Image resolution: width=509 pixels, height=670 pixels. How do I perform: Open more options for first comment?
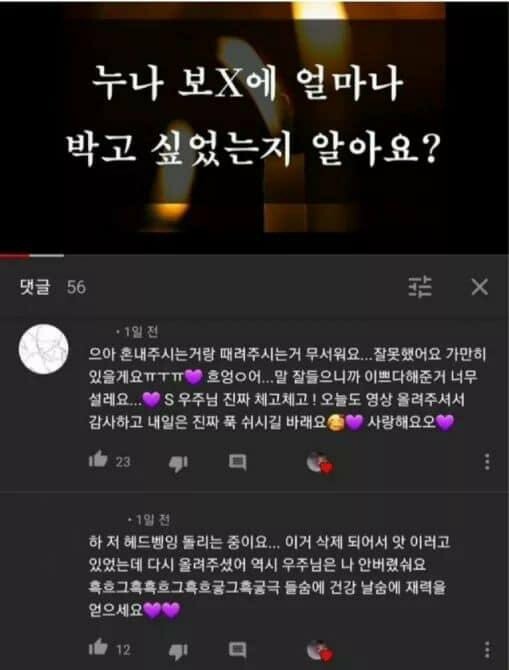(487, 462)
